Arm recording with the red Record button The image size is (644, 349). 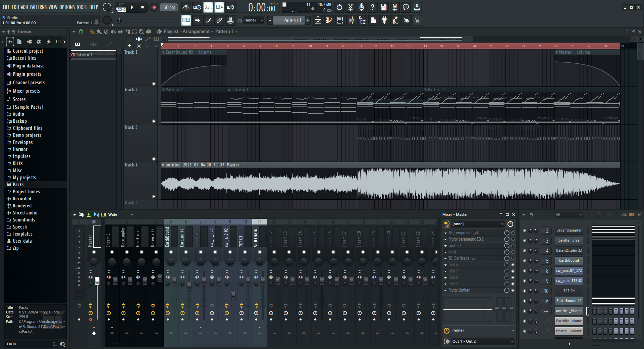click(x=154, y=7)
